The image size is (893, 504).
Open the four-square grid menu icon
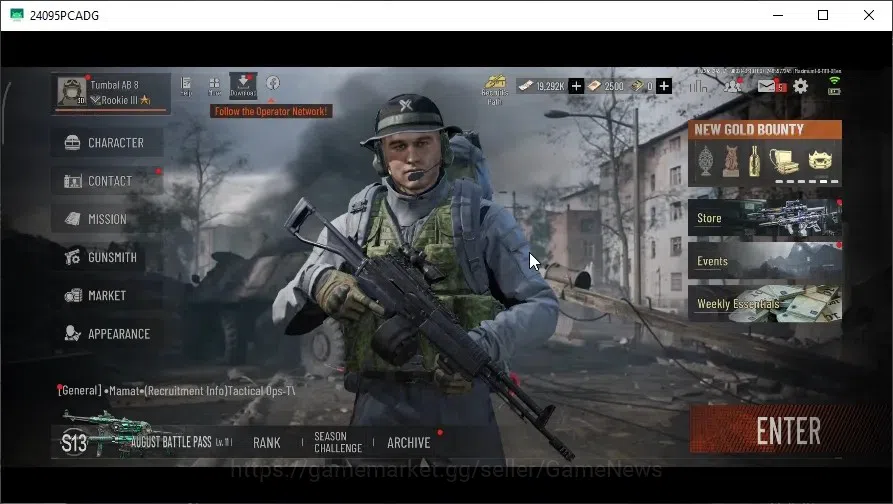coord(215,87)
